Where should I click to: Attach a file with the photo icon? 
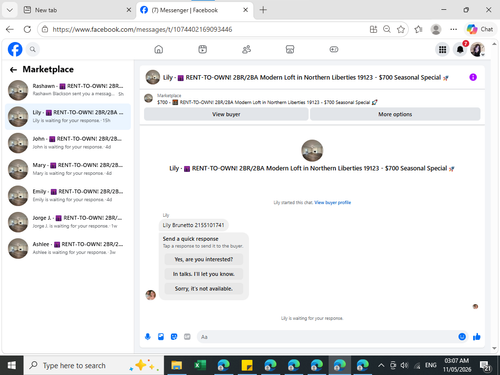[161, 337]
